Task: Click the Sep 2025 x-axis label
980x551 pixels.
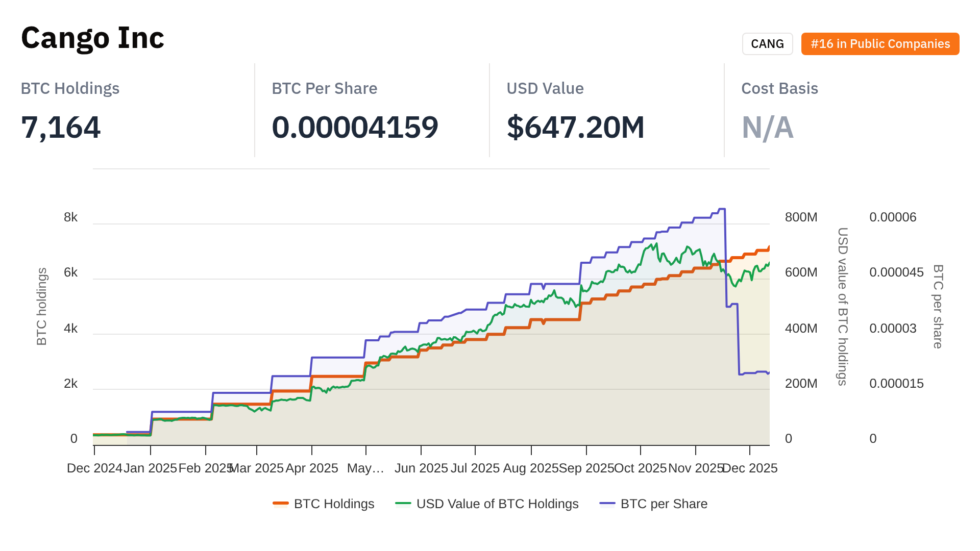Action: coord(586,468)
